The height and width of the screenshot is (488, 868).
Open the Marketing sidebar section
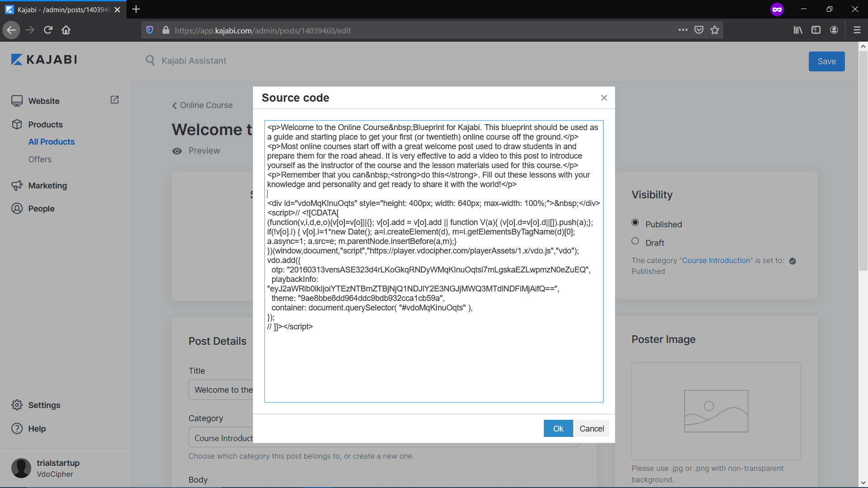(47, 186)
